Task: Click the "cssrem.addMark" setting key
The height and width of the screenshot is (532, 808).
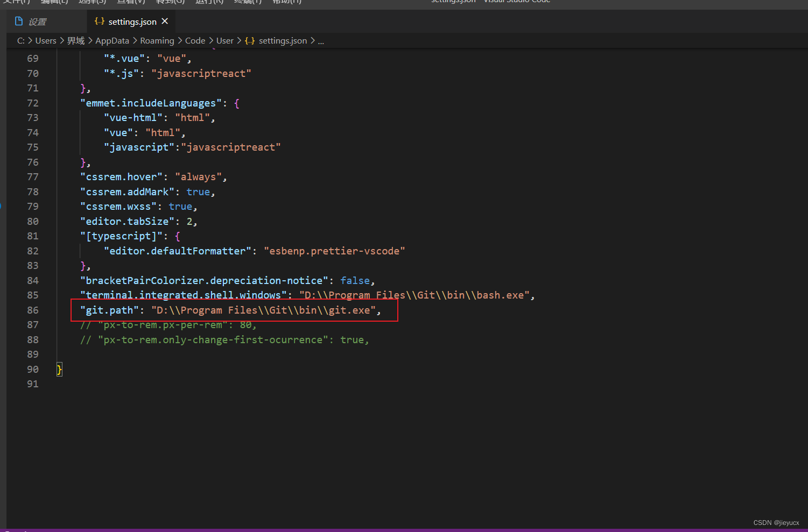Action: [128, 191]
